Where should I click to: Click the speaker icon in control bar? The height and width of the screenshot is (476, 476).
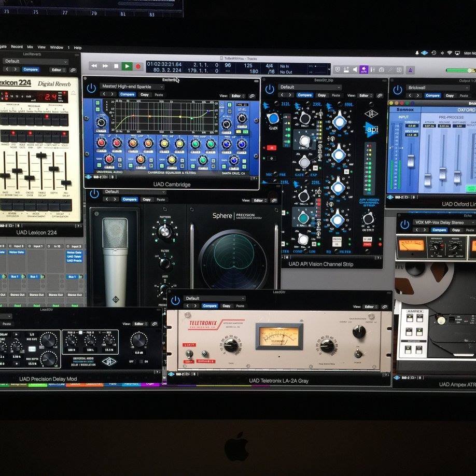click(x=355, y=69)
